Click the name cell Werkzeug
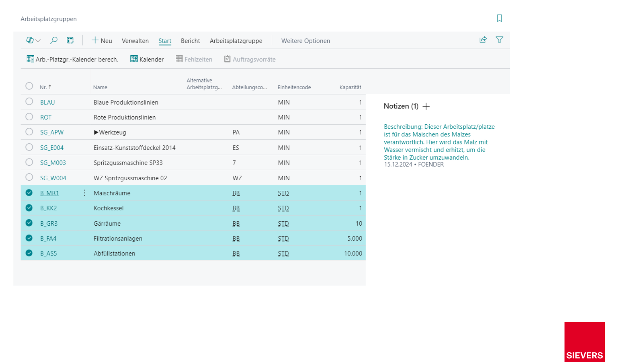Image resolution: width=644 pixels, height=362 pixels. 110,132
